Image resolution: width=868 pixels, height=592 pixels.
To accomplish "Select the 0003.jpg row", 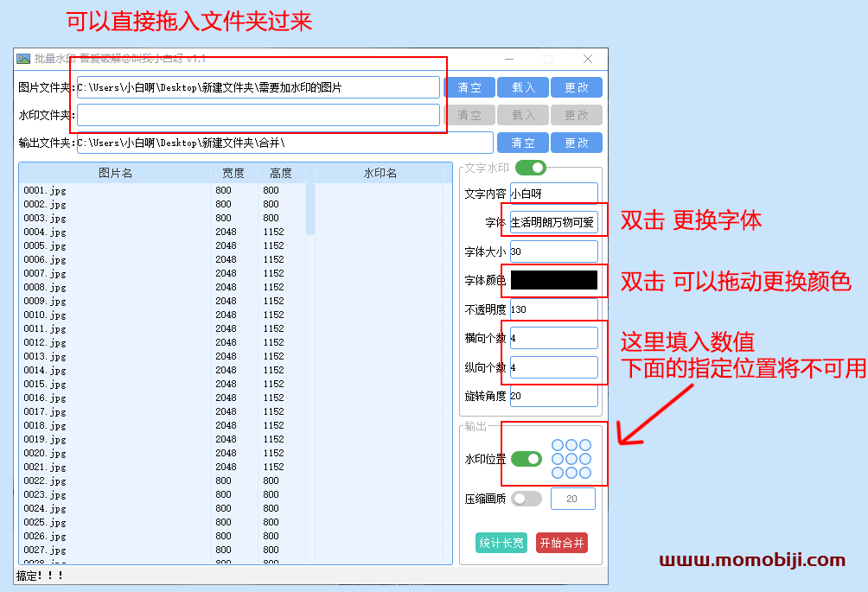I will [x=163, y=218].
